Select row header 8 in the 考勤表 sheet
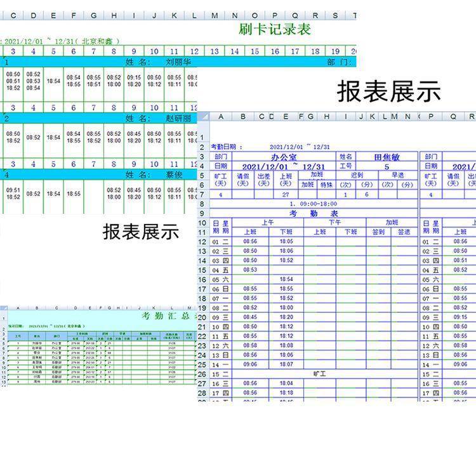This screenshot has width=476, height=476. (202, 204)
